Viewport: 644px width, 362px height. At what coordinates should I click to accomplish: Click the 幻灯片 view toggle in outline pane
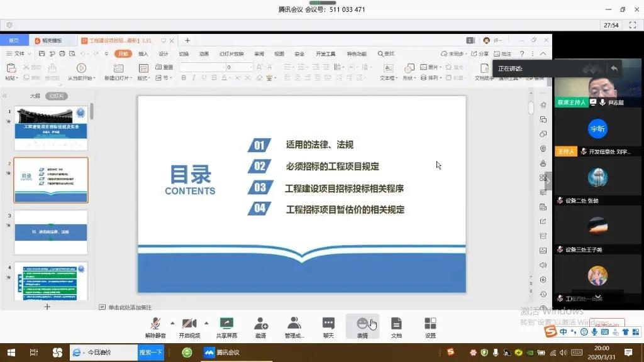(x=57, y=96)
